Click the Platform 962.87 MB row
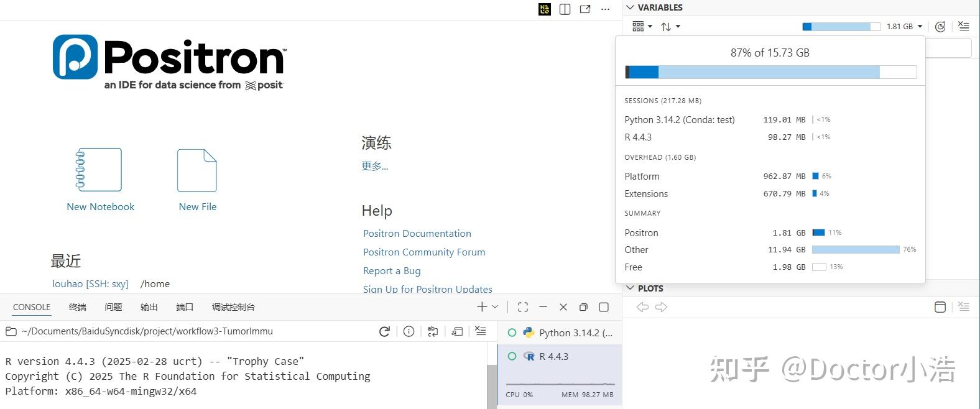This screenshot has height=409, width=980. [770, 176]
